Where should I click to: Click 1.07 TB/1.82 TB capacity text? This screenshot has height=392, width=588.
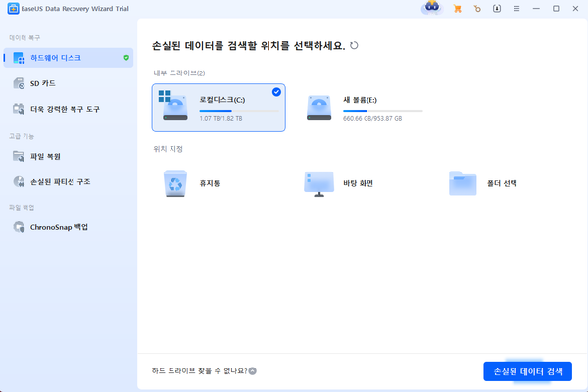(x=220, y=119)
